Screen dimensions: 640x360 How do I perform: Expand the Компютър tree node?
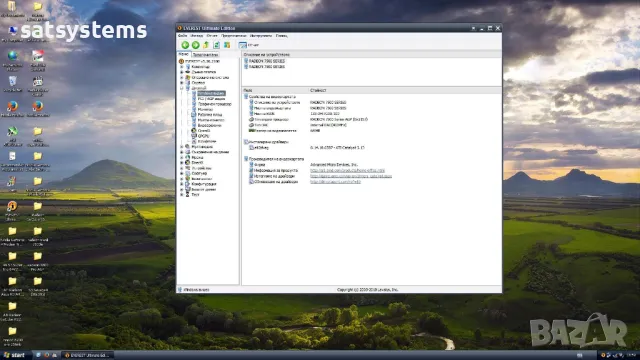[x=182, y=67]
